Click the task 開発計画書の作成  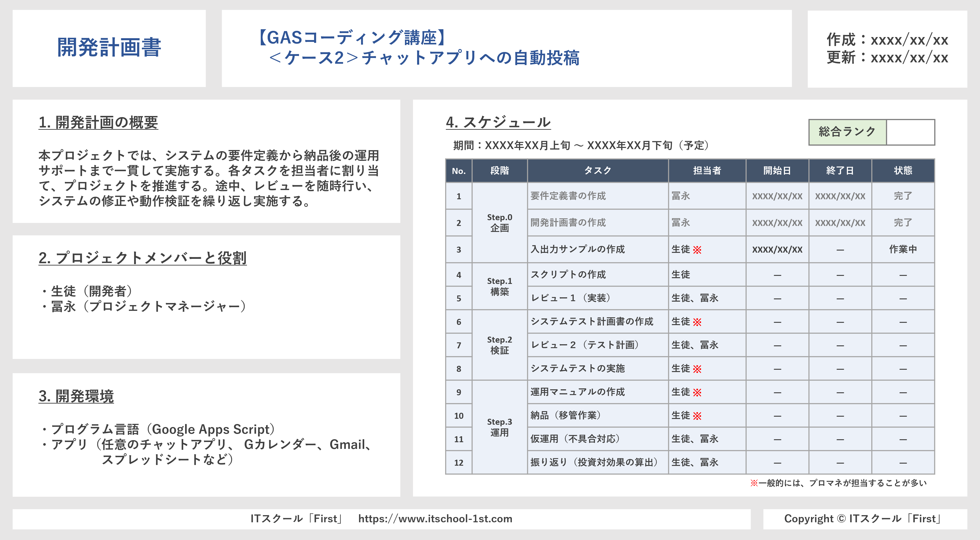(x=568, y=223)
